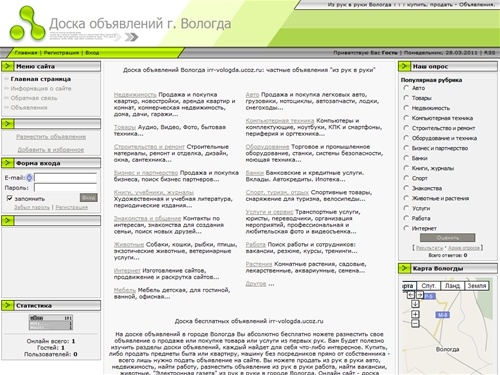
Task: Pan the map left with the arrow
Action: pyautogui.click(x=411, y=295)
